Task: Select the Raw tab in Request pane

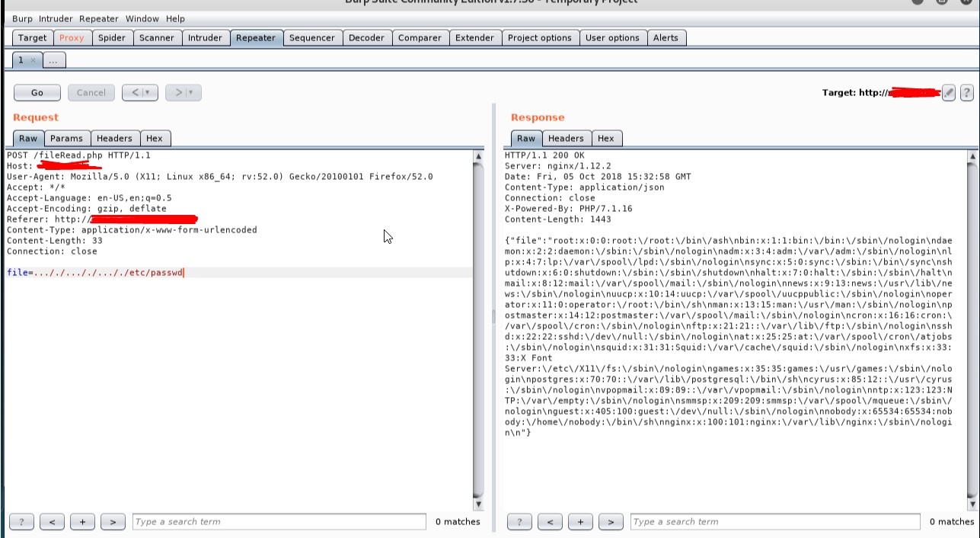Action: pos(28,138)
